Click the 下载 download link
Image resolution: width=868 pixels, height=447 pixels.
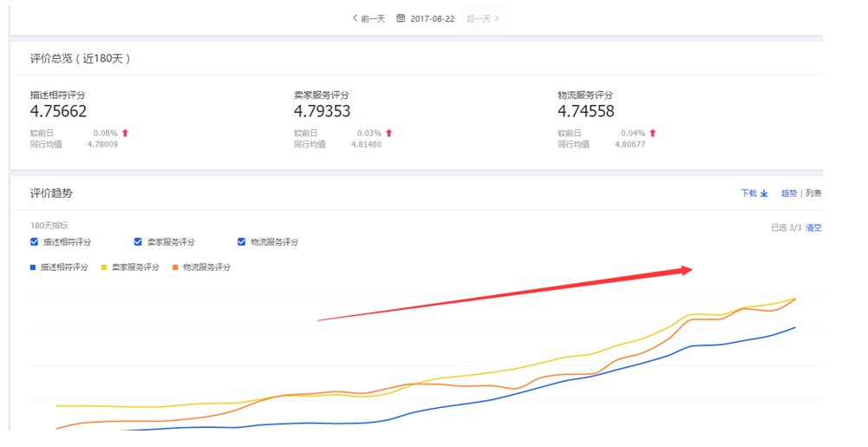click(748, 194)
